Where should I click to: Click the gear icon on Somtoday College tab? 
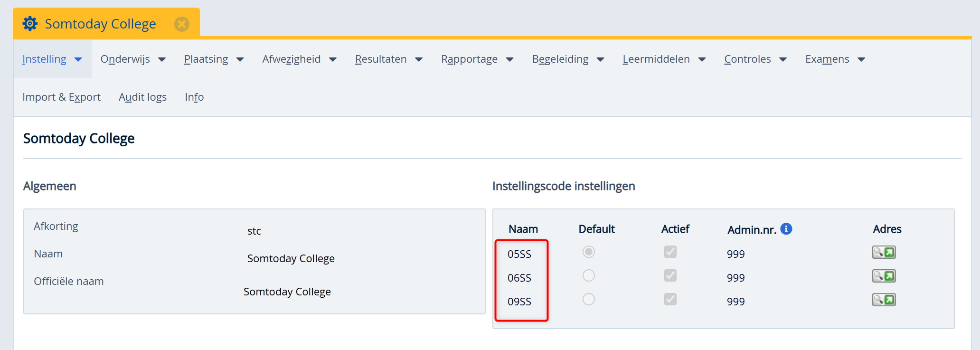coord(30,23)
